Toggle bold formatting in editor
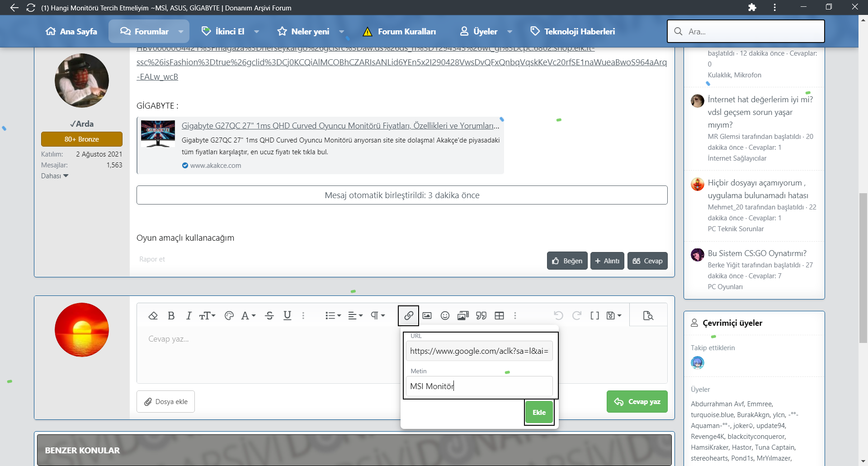 pos(171,316)
